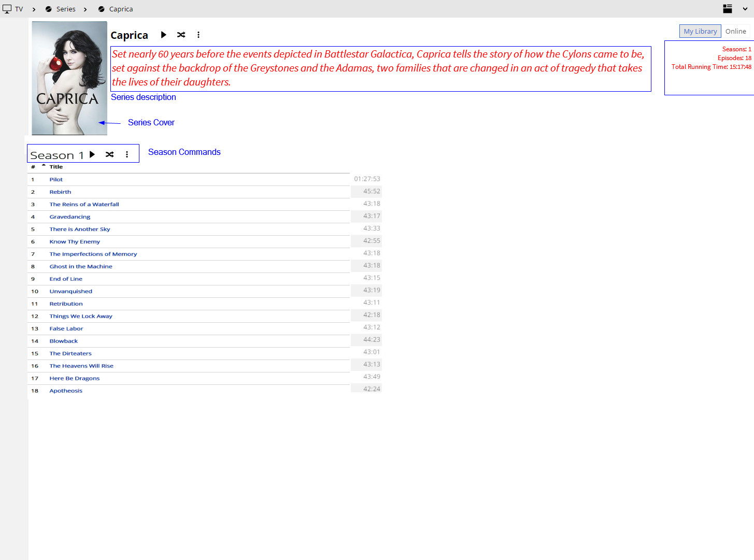This screenshot has height=560, width=754.
Task: Sort by the episode number column
Action: (x=33, y=167)
